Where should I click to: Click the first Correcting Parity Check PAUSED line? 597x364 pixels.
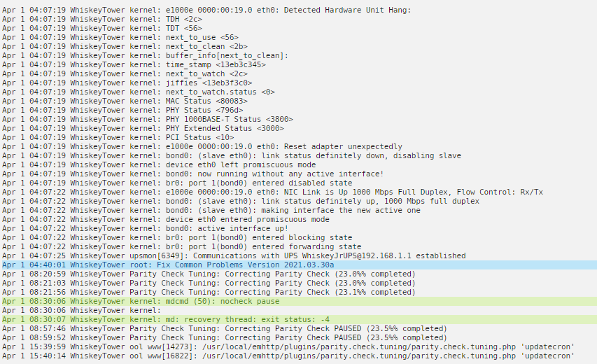(x=224, y=328)
